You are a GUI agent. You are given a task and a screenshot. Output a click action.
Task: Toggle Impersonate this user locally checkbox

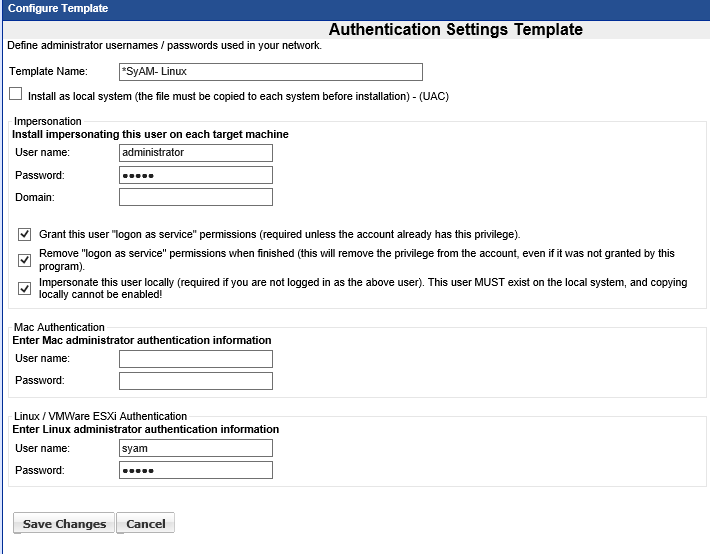tap(25, 288)
